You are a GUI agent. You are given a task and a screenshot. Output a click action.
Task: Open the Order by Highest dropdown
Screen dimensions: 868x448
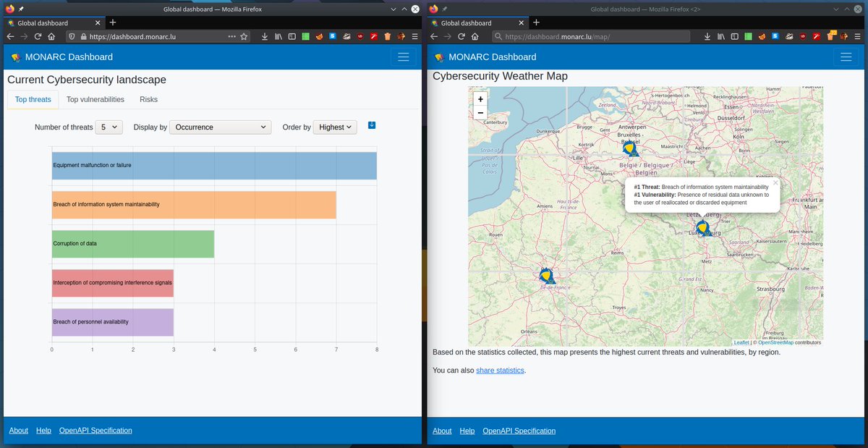(x=336, y=127)
